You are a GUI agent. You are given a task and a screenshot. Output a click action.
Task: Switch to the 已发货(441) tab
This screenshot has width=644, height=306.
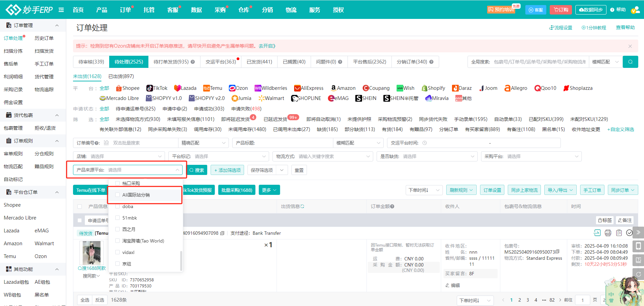[259, 62]
